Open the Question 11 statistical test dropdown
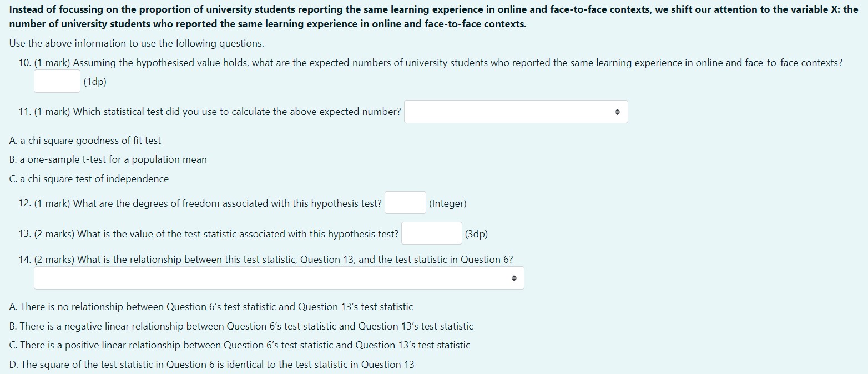 (516, 112)
